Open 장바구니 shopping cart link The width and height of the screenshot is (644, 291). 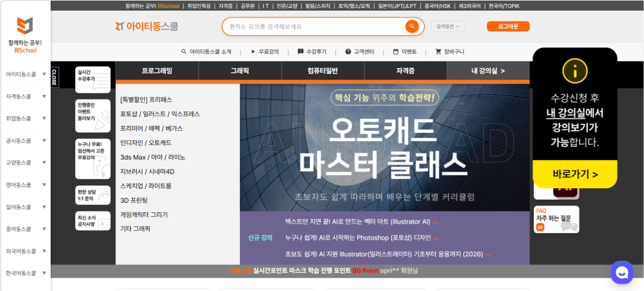pyautogui.click(x=450, y=52)
